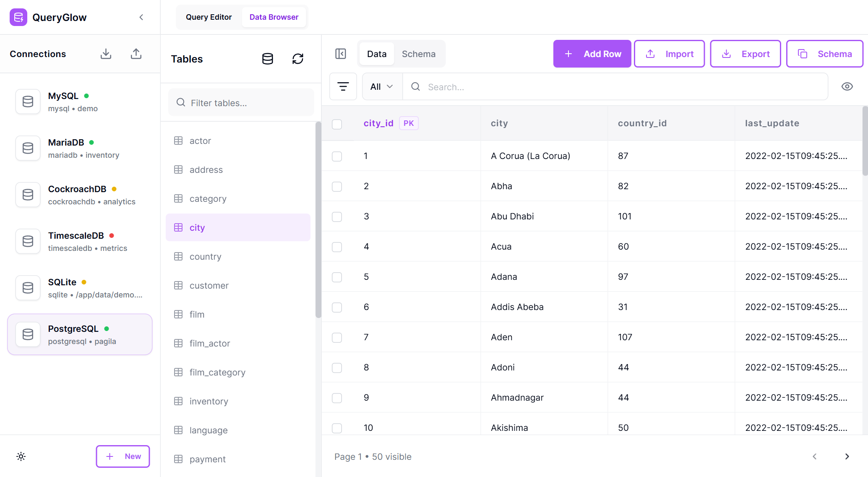Click the upload connections icon
The height and width of the screenshot is (477, 868).
click(136, 54)
